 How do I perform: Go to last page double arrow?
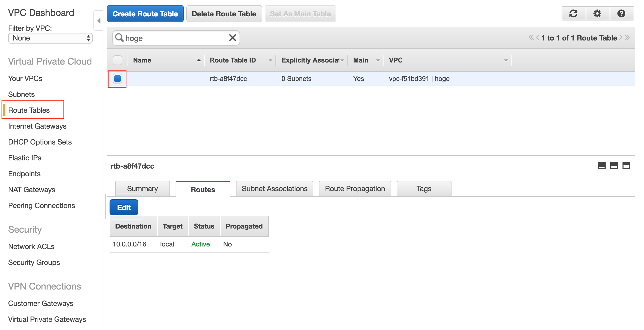coord(627,38)
